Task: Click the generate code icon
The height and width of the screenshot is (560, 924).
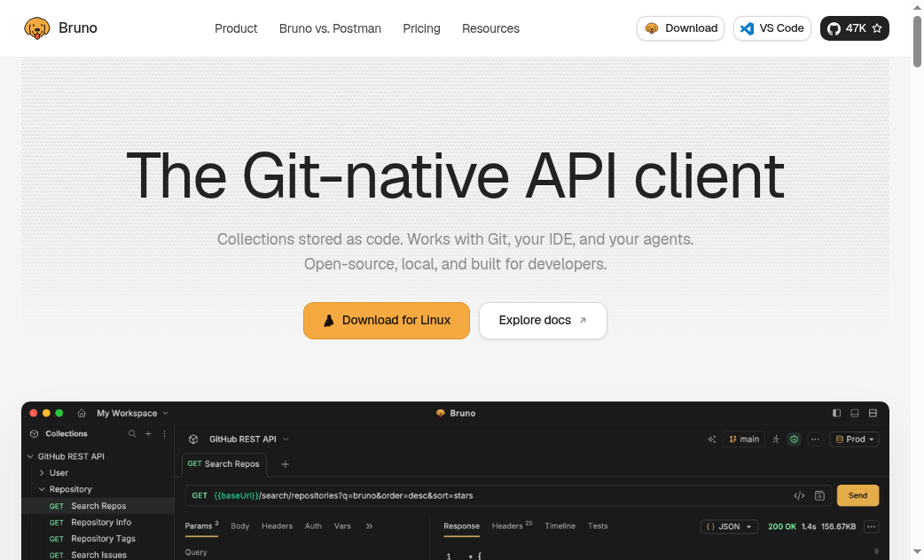Action: pyautogui.click(x=799, y=496)
